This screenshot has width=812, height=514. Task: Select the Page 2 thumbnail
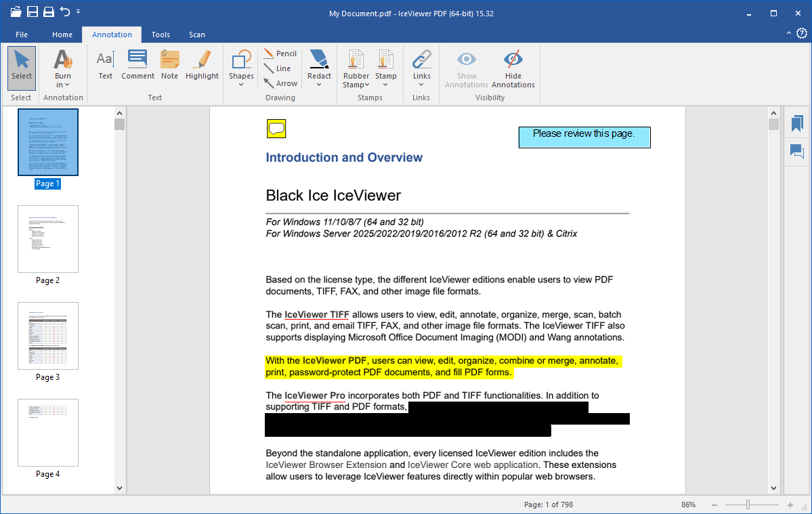pos(48,239)
